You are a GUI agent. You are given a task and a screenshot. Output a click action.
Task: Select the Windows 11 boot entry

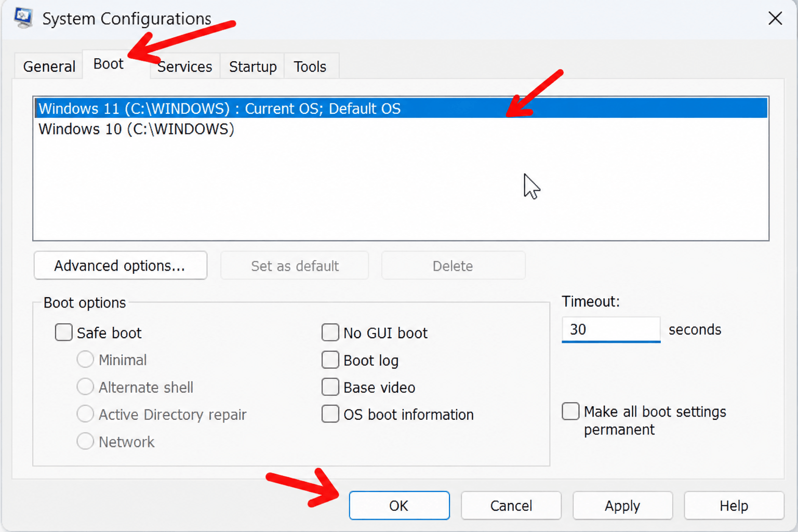click(x=401, y=108)
